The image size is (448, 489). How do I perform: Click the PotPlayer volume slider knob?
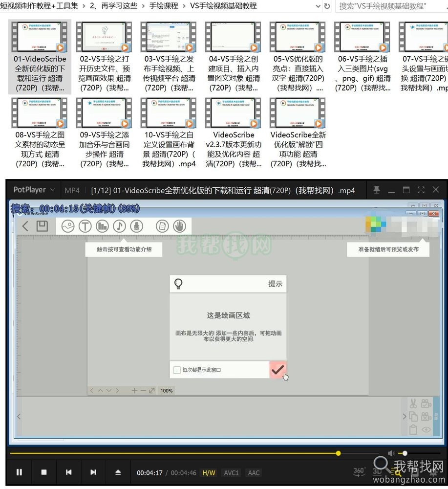(x=405, y=453)
